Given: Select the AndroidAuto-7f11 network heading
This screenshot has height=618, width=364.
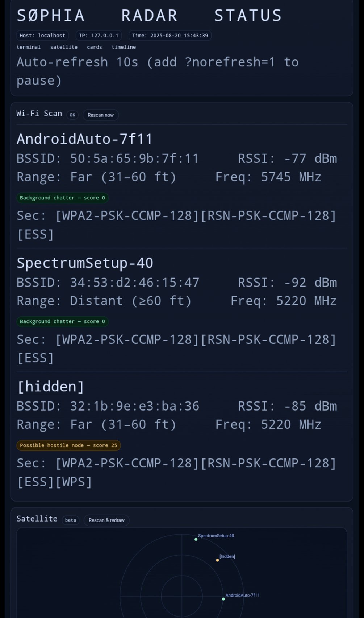Looking at the screenshot, I should (85, 139).
